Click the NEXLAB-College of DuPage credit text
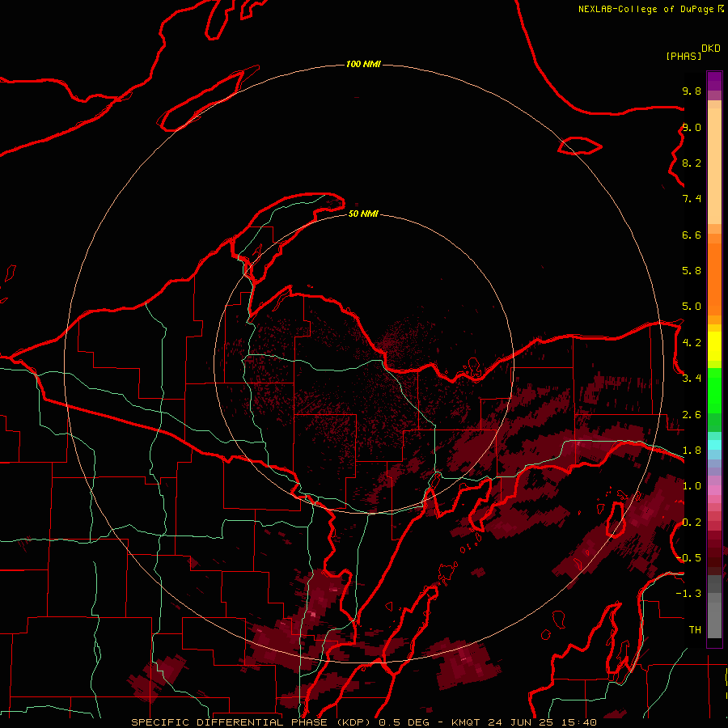This screenshot has width=728, height=728. click(650, 9)
